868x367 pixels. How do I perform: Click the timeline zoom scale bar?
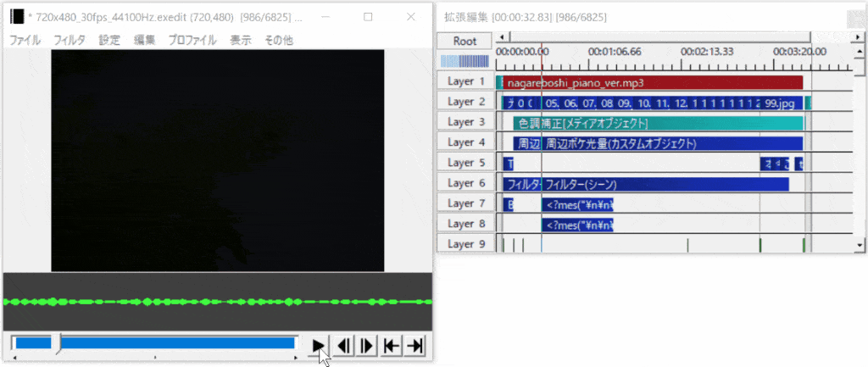(465, 61)
